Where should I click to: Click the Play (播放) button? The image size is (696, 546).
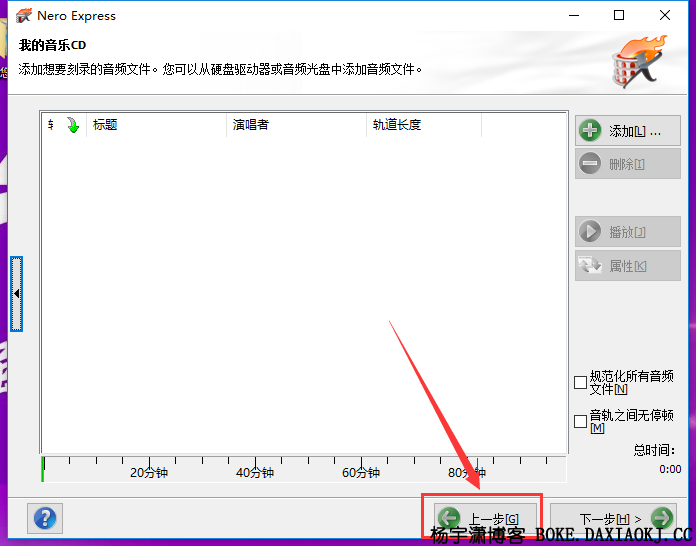coord(628,231)
